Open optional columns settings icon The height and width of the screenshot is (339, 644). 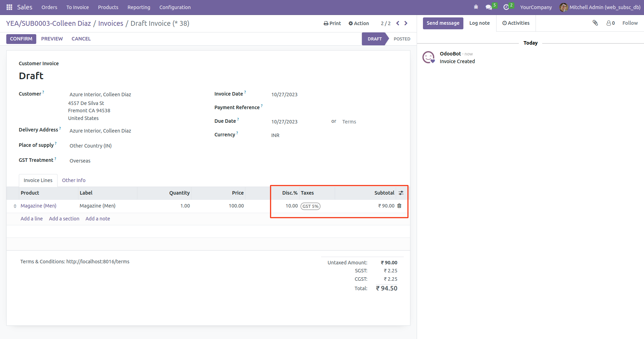click(401, 193)
